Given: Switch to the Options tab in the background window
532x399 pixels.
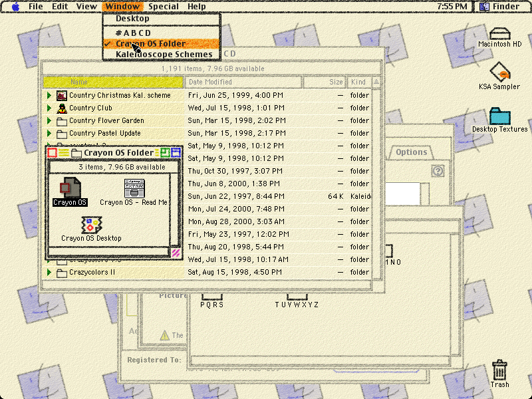Looking at the screenshot, I should pyautogui.click(x=411, y=152).
